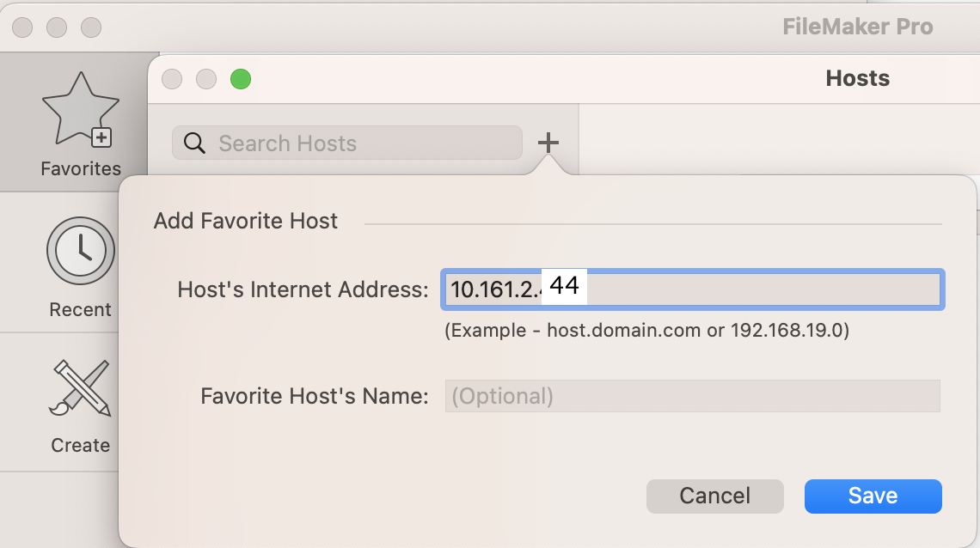This screenshot has height=548, width=980.
Task: Save the favorite host
Action: [873, 496]
